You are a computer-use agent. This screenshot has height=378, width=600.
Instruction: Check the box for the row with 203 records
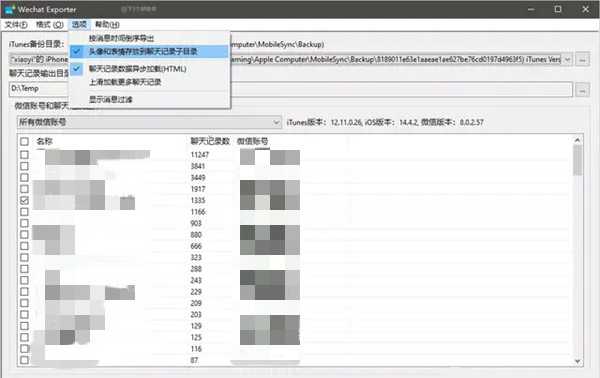(24, 314)
